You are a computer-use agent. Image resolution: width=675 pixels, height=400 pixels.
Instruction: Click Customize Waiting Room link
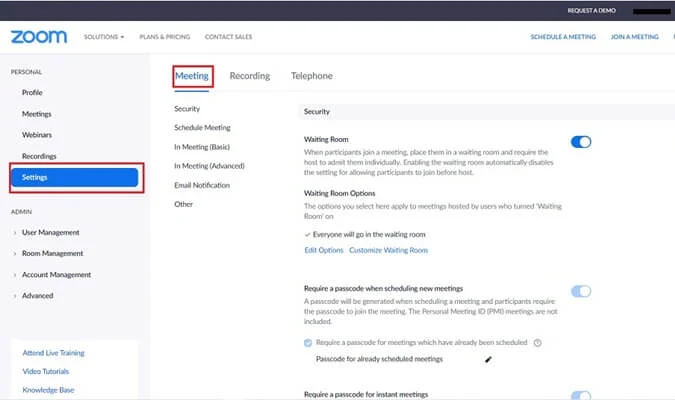point(388,250)
